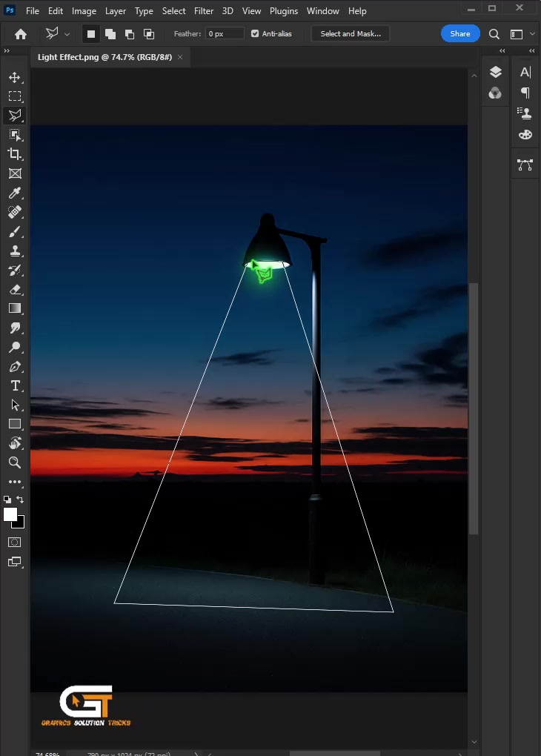
Task: Open the Plugins menu
Action: (284, 10)
